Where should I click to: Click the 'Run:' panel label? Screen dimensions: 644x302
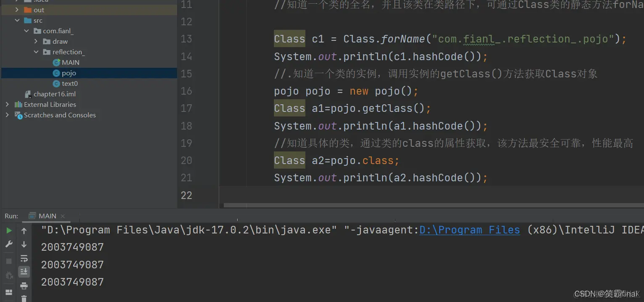(11, 216)
